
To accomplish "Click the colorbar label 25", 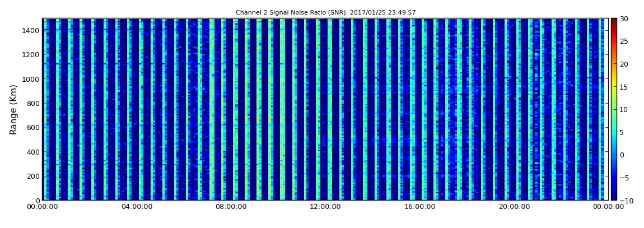I will point(624,41).
